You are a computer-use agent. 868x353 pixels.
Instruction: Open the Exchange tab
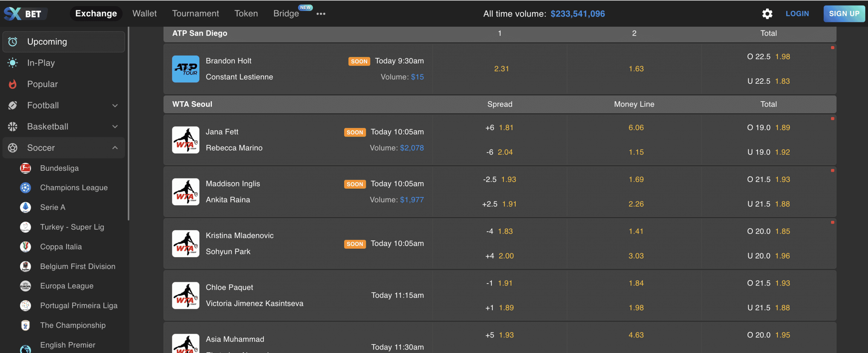pyautogui.click(x=96, y=14)
